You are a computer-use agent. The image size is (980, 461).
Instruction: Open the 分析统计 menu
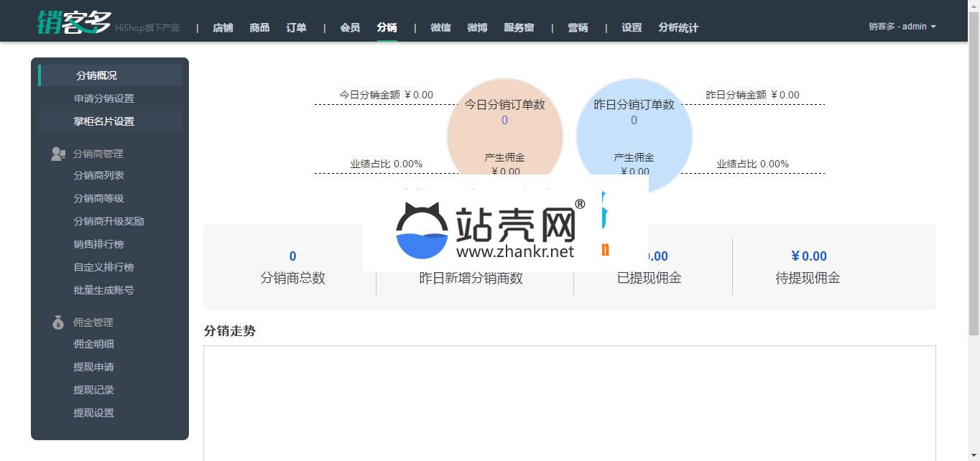[678, 27]
